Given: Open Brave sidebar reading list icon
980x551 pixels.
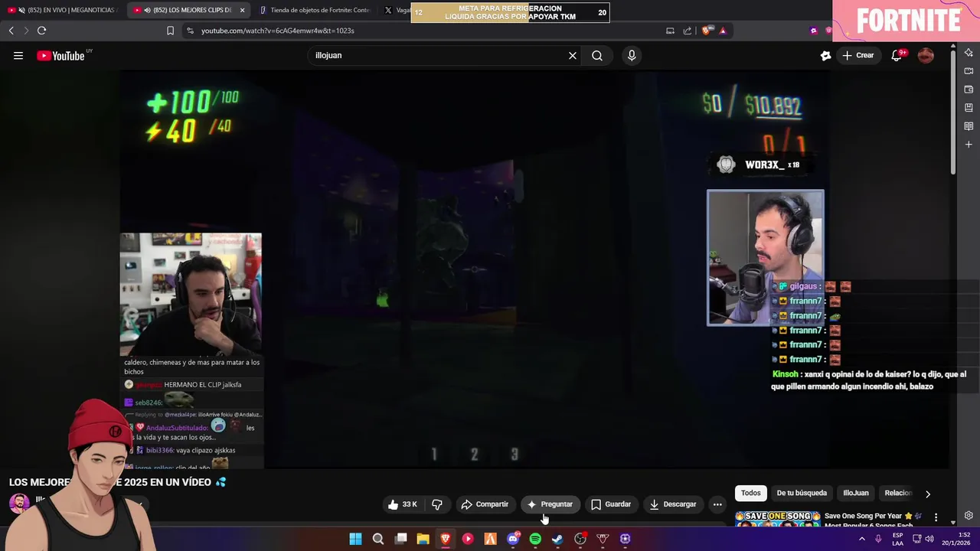Looking at the screenshot, I should click(969, 126).
